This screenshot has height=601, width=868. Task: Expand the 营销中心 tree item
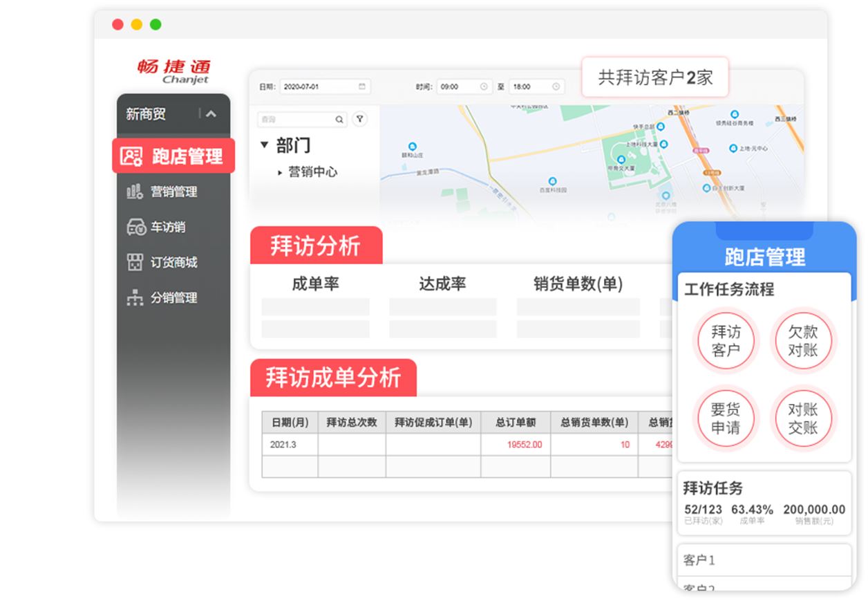280,172
